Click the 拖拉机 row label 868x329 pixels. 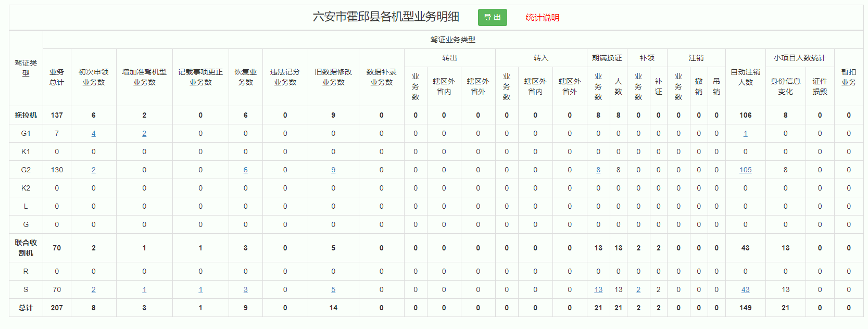coord(26,116)
